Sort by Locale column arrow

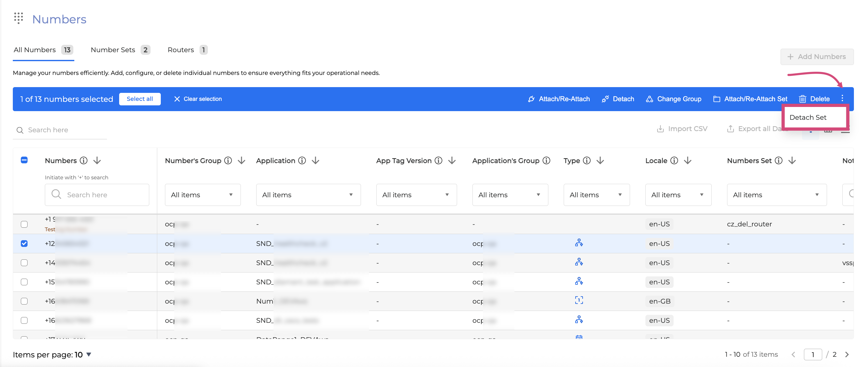[x=688, y=161]
